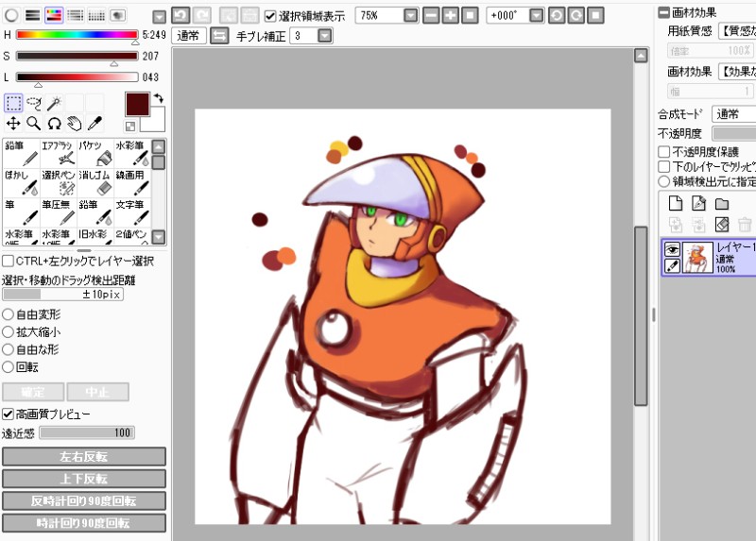Viewport: 756px width, 541px height.
Task: Select the magic wand tool
Action: click(54, 103)
